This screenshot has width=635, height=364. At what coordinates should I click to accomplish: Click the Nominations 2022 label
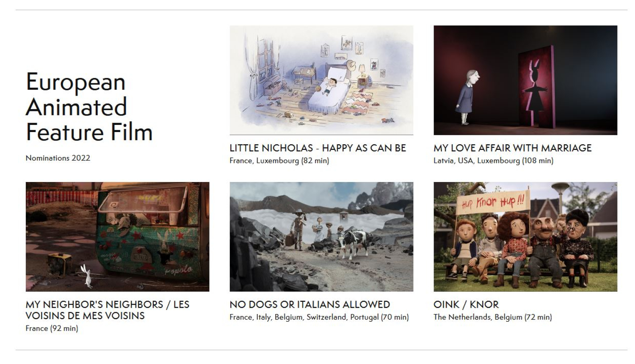58,158
